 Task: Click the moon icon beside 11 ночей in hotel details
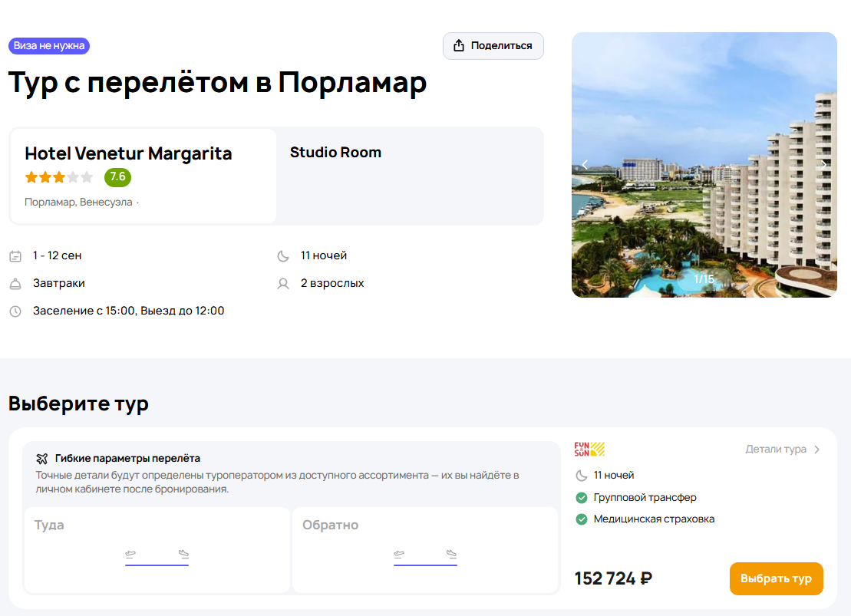tap(283, 256)
